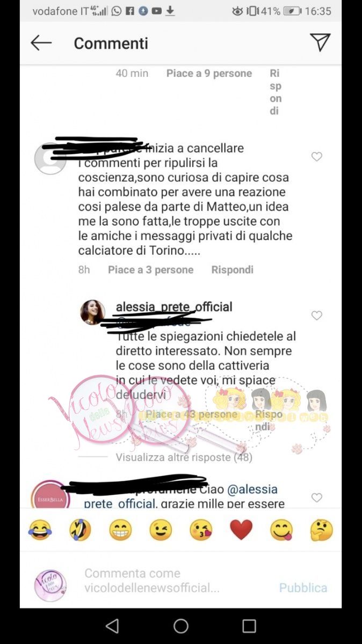Image resolution: width=362 pixels, height=644 pixels.
Task: Tap Rispondi under the Torino comment
Action: (232, 270)
